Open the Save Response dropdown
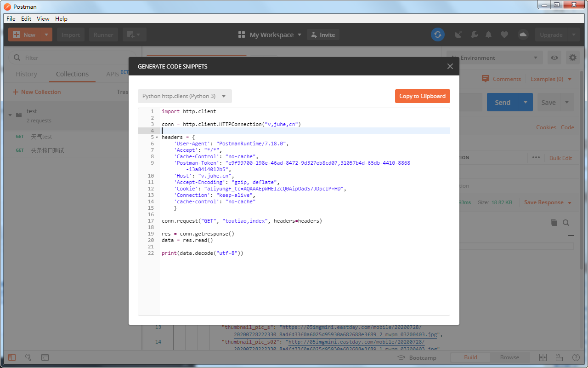 click(x=548, y=202)
